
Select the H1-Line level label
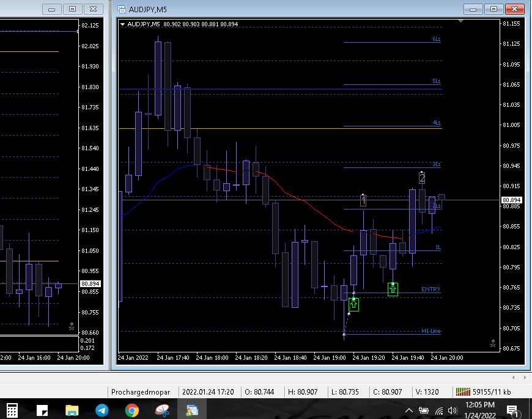point(431,331)
